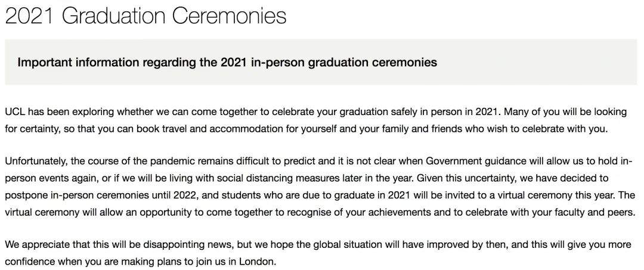Click the words "disappointing news" in the last paragraph

(x=190, y=245)
